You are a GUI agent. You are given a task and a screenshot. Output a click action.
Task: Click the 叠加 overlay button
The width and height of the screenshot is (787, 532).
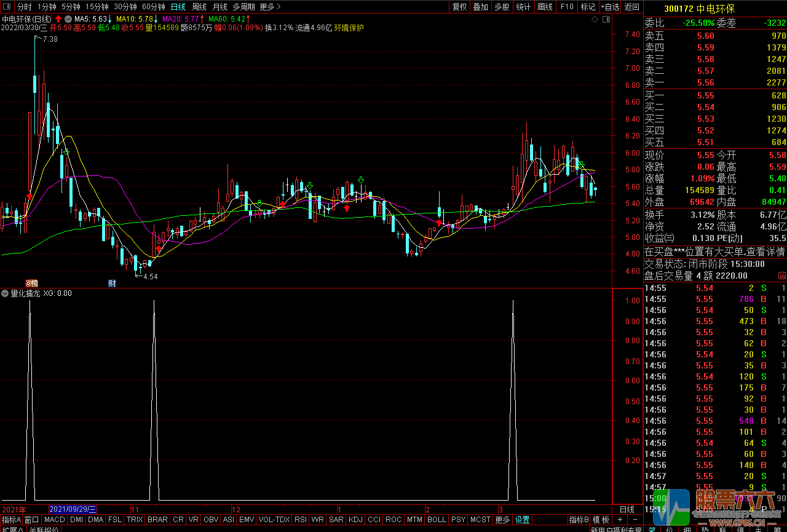(481, 7)
